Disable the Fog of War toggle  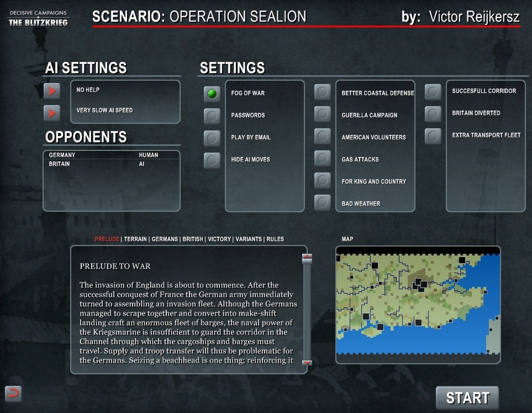(212, 94)
